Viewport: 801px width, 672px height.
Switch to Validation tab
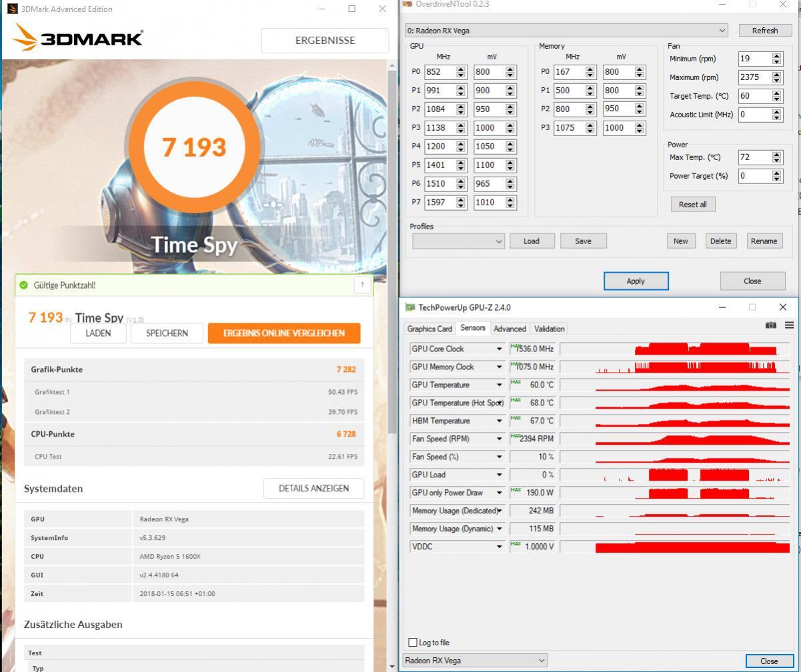click(549, 329)
